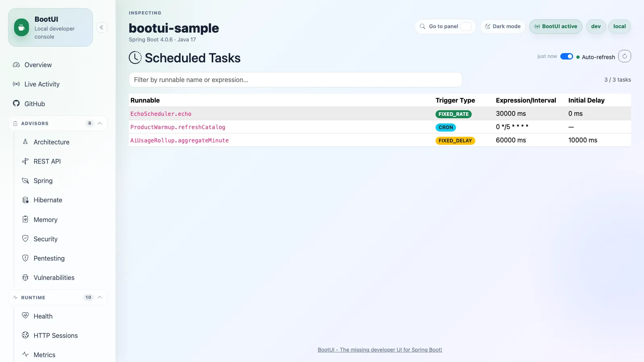Screen dimensions: 644x362
Task: Open the Architecture advisor
Action: click(x=52, y=142)
